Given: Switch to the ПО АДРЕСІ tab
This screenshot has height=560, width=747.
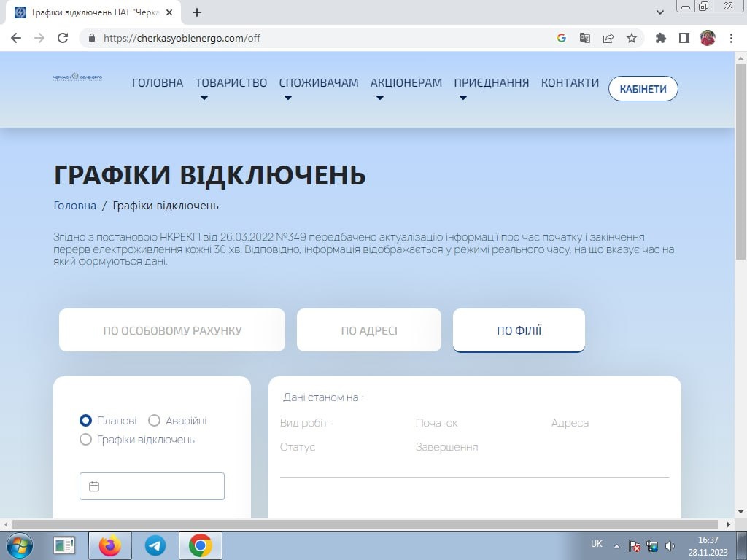Looking at the screenshot, I should (368, 330).
